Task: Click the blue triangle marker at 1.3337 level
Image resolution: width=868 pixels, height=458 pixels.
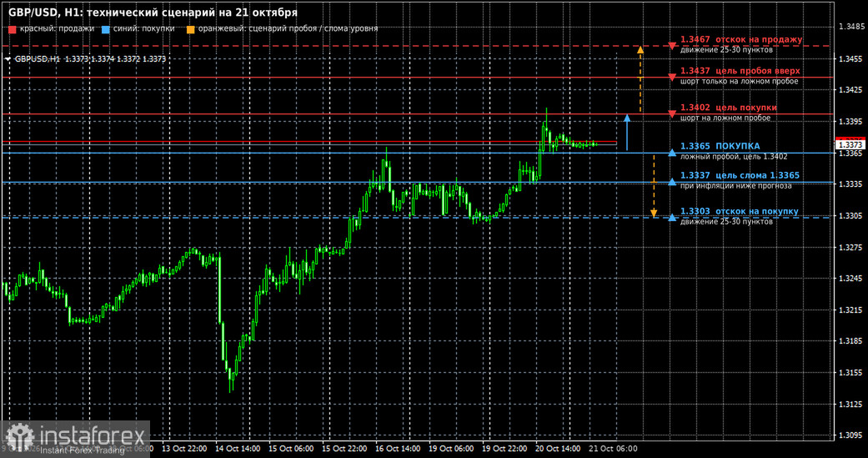Action: (672, 182)
